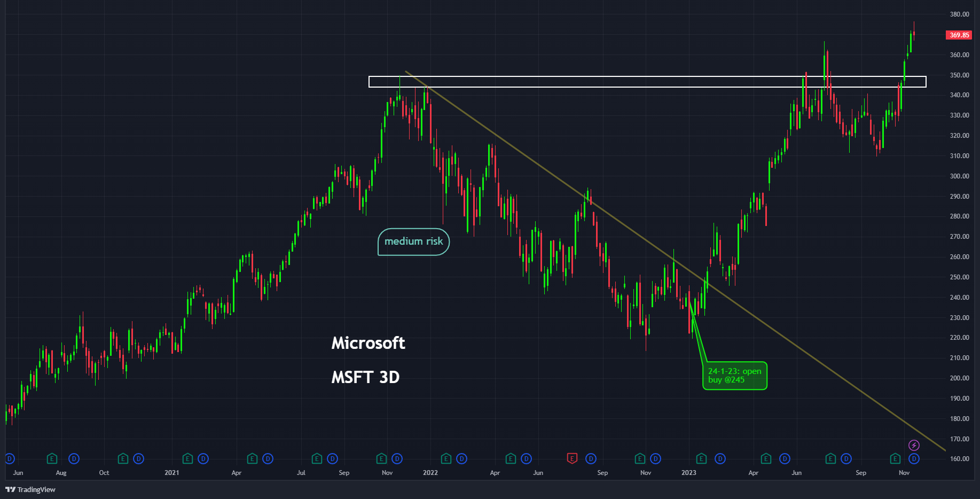Open the earnings E marker after Oct 2020
This screenshot has width=980, height=499.
pyautogui.click(x=123, y=458)
